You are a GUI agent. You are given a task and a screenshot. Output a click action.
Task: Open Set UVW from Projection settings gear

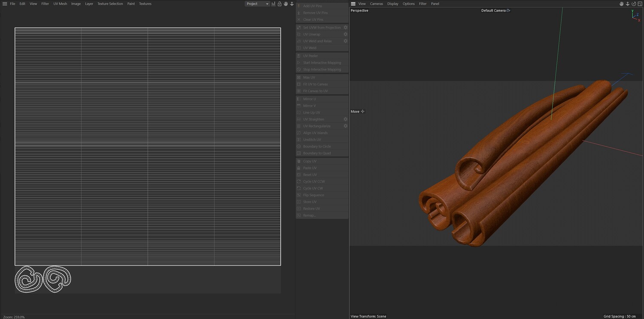[346, 27]
